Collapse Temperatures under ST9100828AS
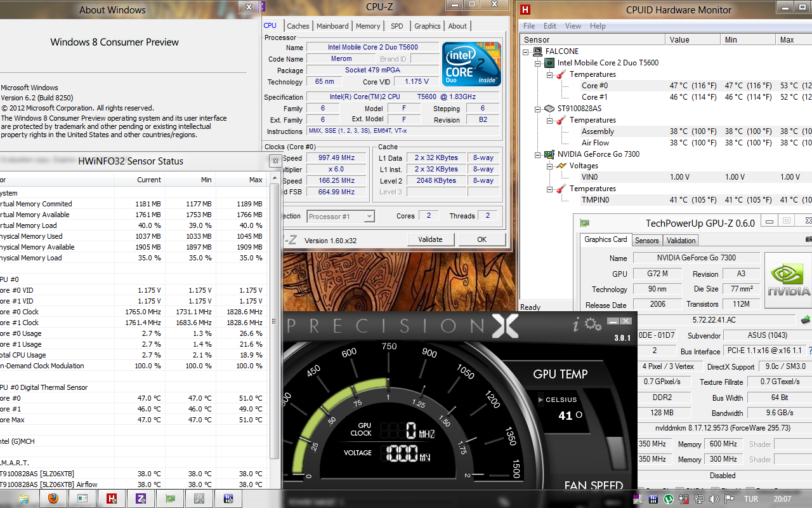 [x=549, y=120]
